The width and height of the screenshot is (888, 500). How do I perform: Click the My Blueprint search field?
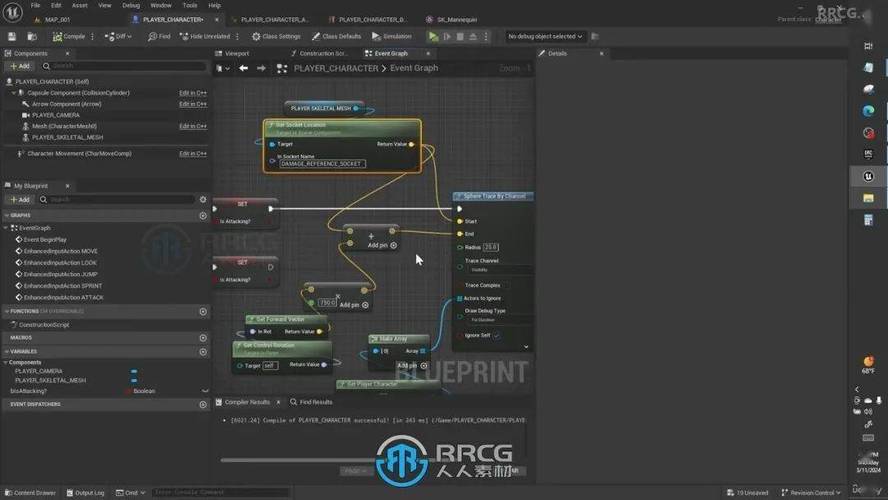pos(118,200)
